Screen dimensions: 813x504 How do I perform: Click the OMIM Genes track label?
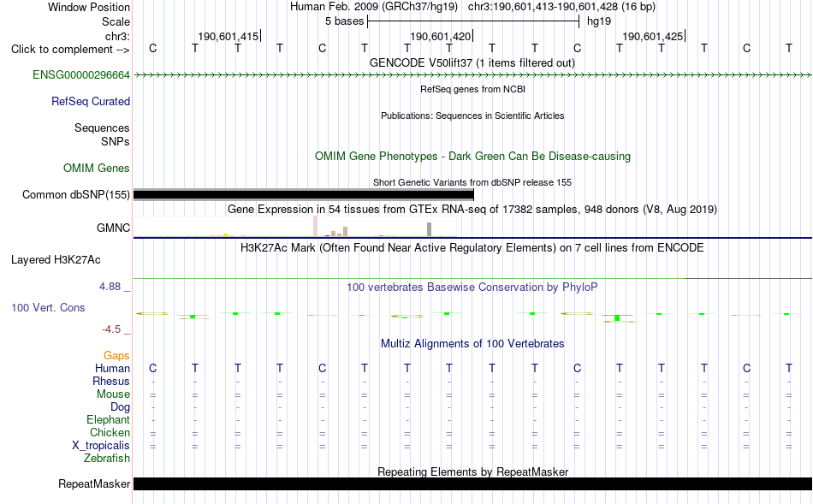pyautogui.click(x=96, y=169)
